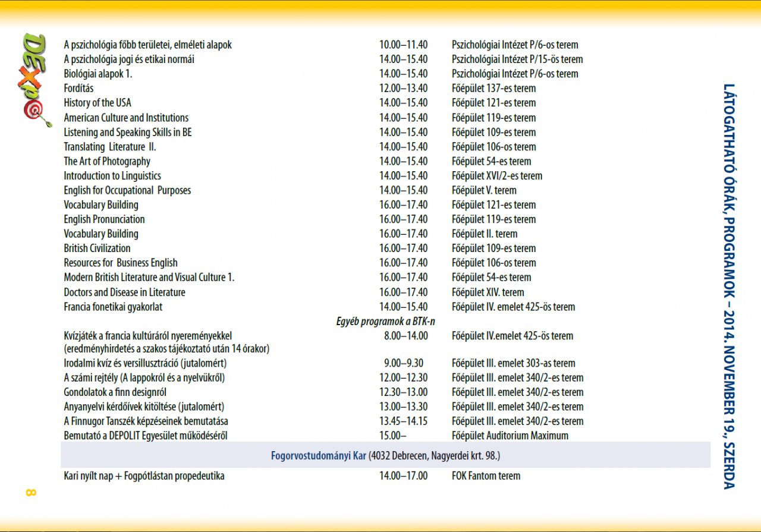Click the time "12.00–13.40" for Fordítás

(403, 89)
